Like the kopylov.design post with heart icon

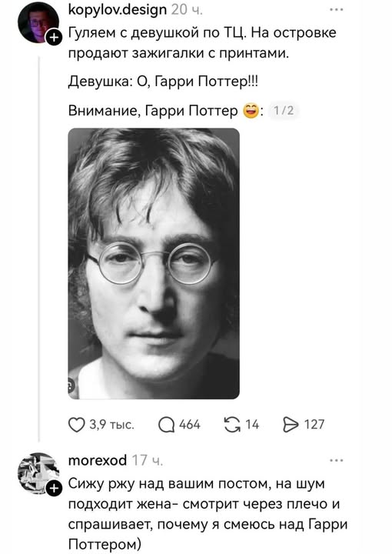[x=76, y=425]
